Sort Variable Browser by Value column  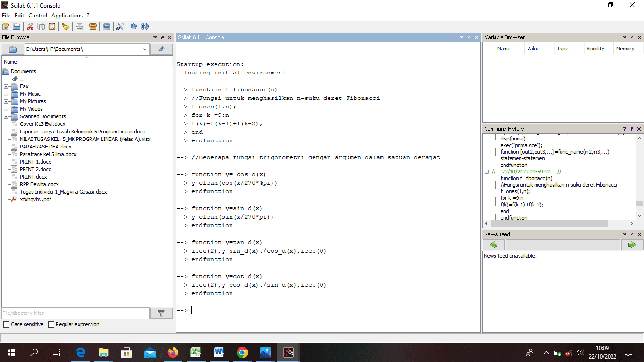[x=539, y=49]
